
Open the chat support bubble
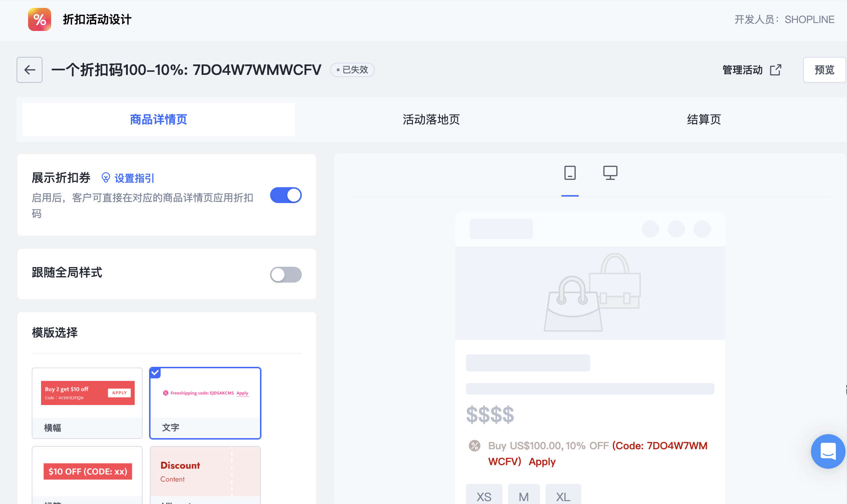coord(828,451)
